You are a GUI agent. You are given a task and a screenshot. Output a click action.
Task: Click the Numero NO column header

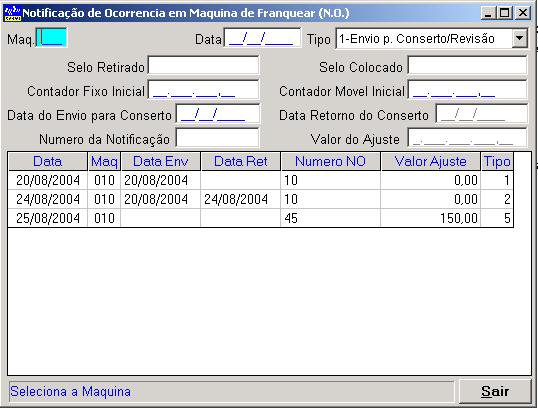(330, 162)
